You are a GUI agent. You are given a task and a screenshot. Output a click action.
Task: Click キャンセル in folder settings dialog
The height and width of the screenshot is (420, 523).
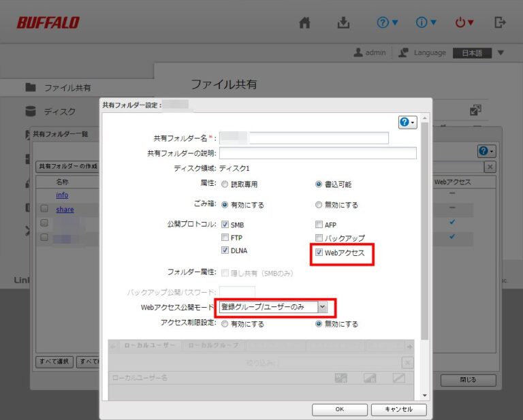(x=398, y=409)
